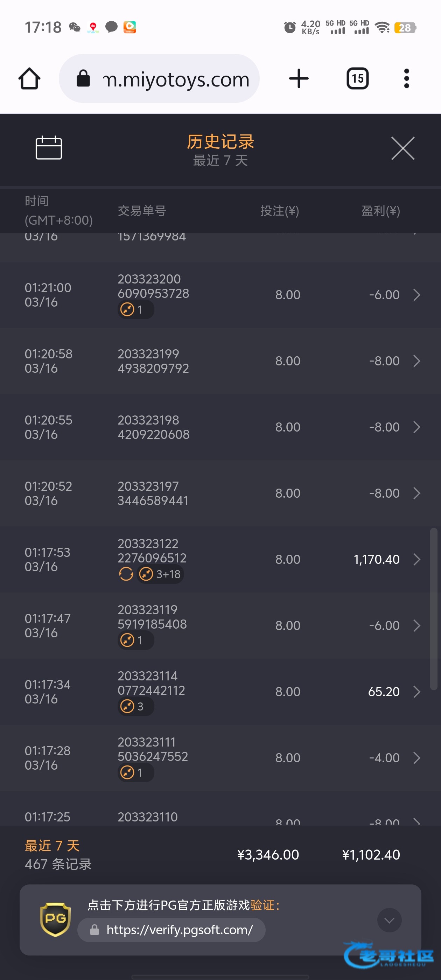Tap the browser home icon

click(x=29, y=79)
